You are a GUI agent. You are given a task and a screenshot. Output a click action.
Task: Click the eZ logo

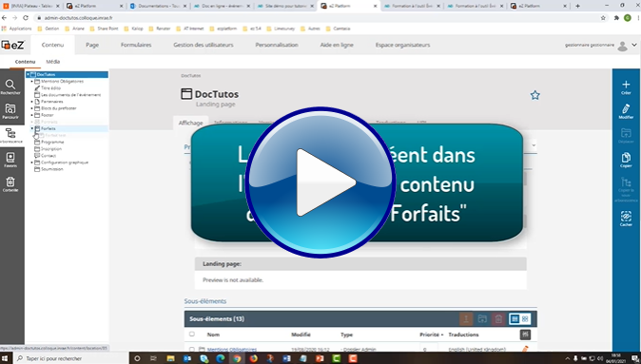12,45
